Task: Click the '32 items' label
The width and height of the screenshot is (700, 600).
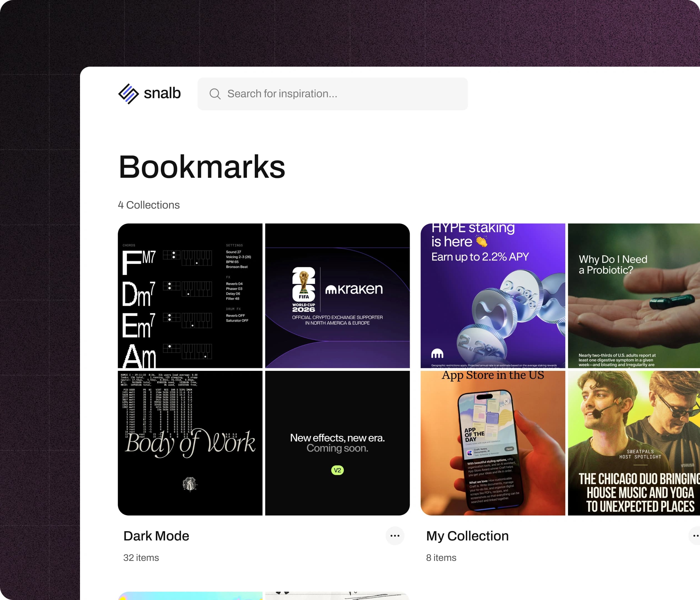Action: coord(141,557)
